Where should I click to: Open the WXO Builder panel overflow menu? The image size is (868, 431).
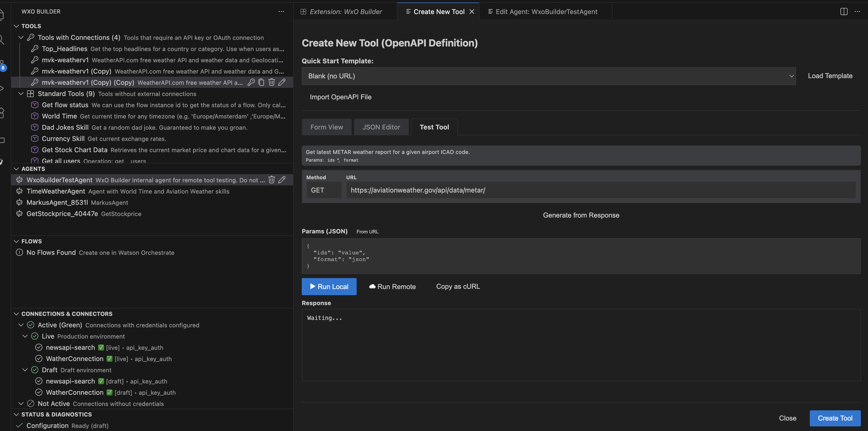281,11
